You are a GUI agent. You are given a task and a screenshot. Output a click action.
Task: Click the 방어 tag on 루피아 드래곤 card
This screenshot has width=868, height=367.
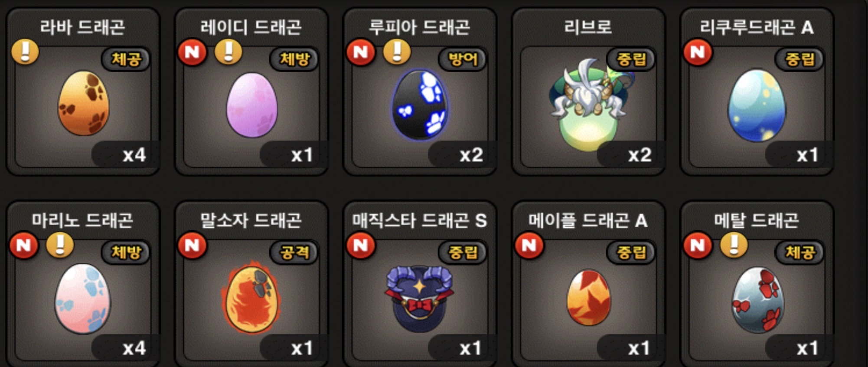[x=463, y=59]
